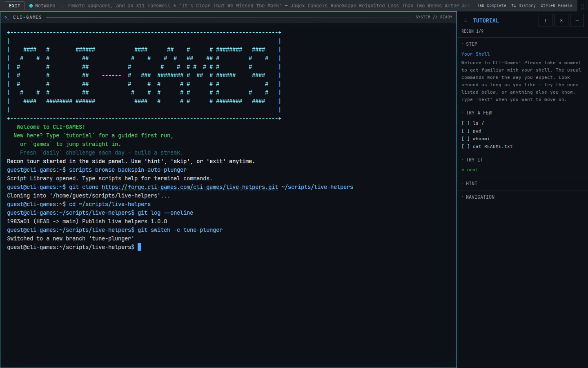Check the 'cat README.txt' checkbox
588x368 pixels.
point(465,146)
